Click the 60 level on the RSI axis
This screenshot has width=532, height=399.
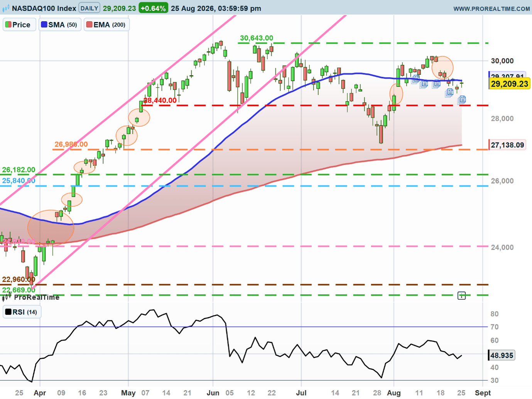coord(495,340)
